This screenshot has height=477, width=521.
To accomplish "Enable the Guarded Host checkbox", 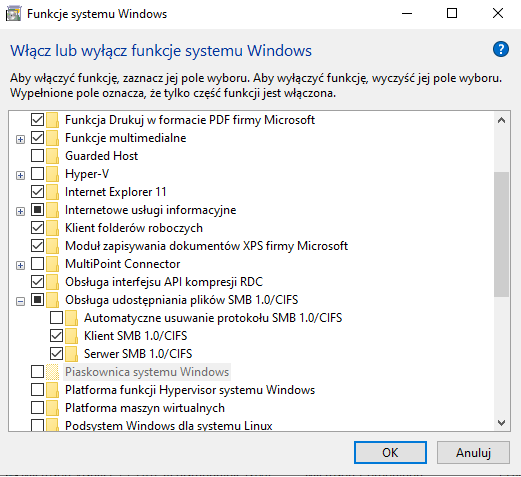I will click(37, 156).
